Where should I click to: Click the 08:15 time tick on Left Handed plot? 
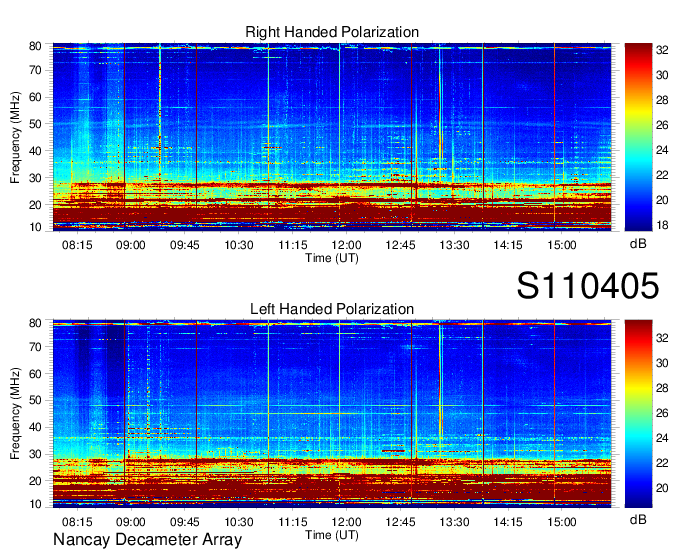coord(77,522)
